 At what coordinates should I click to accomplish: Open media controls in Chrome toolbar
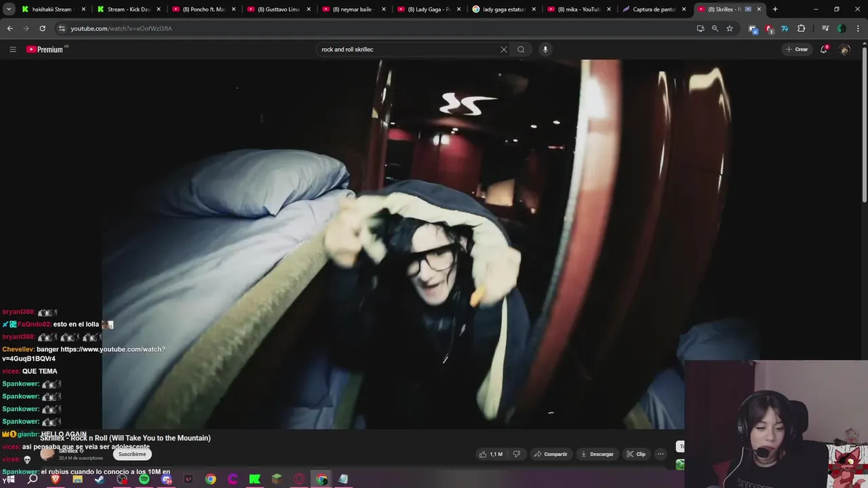point(825,28)
